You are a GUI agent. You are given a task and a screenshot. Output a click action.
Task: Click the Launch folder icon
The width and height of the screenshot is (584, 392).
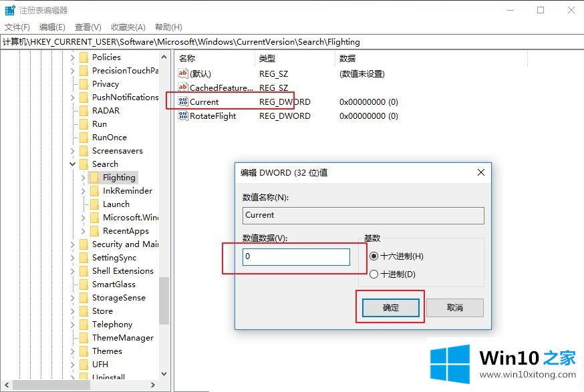[95, 204]
